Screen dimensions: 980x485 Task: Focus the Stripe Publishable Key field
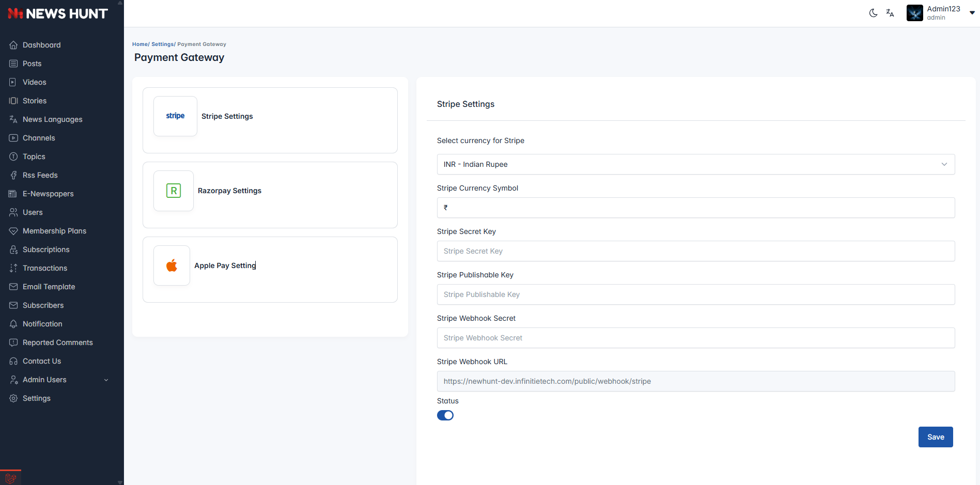696,294
